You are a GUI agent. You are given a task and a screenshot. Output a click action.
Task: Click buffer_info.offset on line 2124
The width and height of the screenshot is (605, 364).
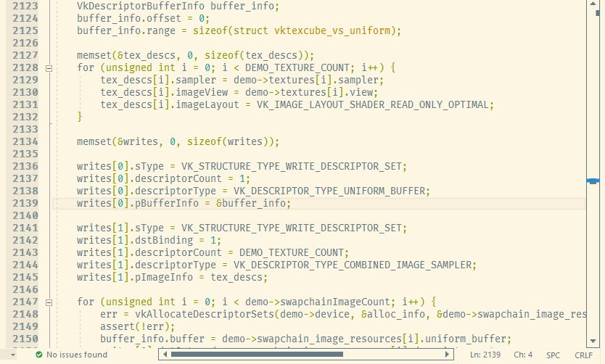129,19
